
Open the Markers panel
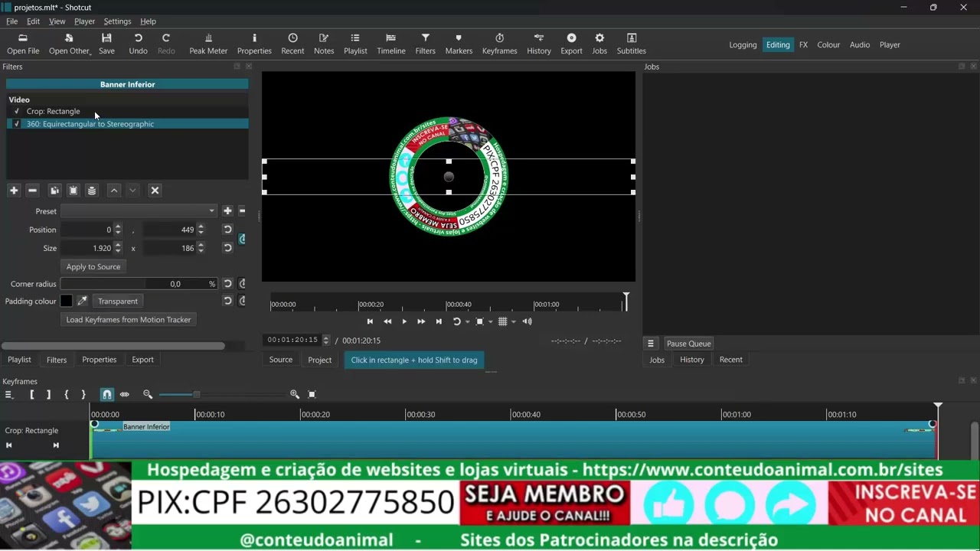click(x=459, y=44)
